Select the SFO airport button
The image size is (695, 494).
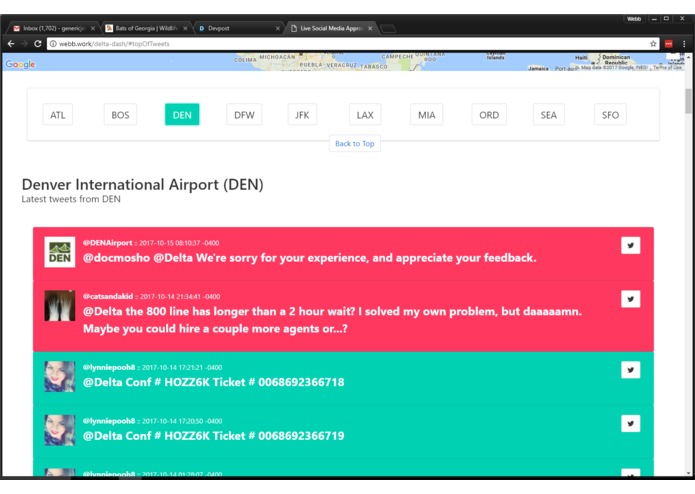click(x=610, y=115)
